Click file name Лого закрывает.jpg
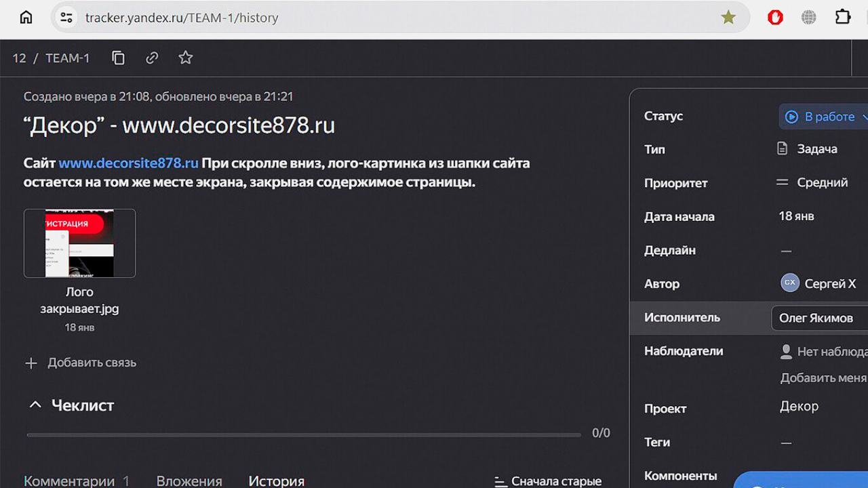The height and width of the screenshot is (488, 868). pos(79,300)
